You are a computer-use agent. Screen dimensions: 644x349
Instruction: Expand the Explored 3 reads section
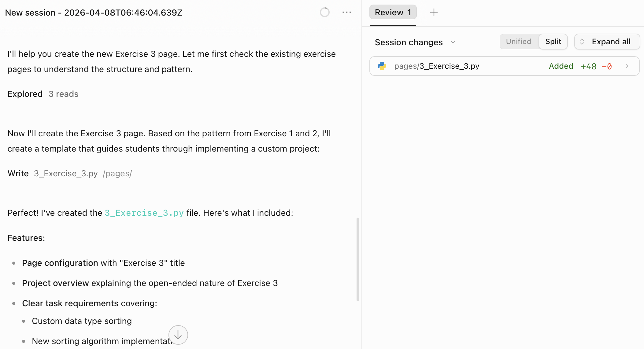point(43,94)
